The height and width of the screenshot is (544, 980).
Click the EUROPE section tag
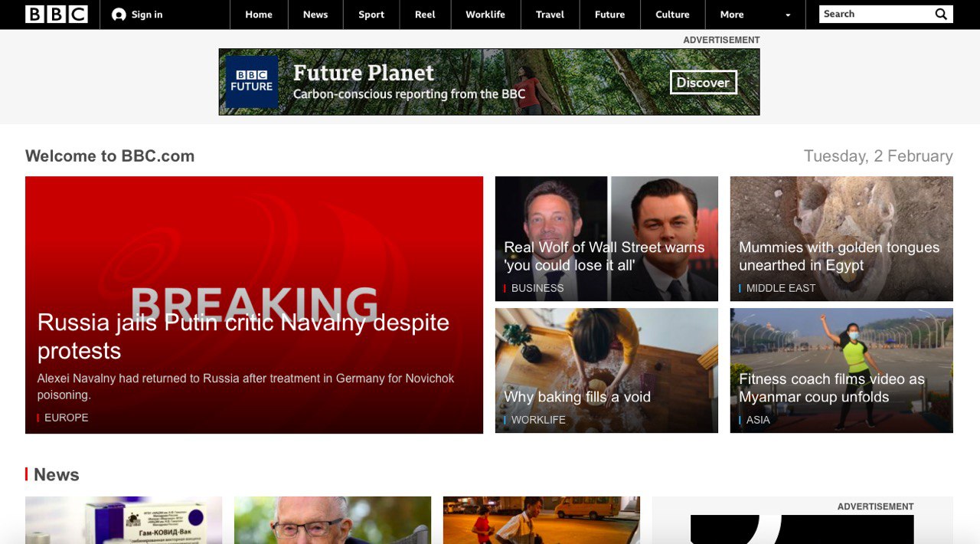coord(66,418)
